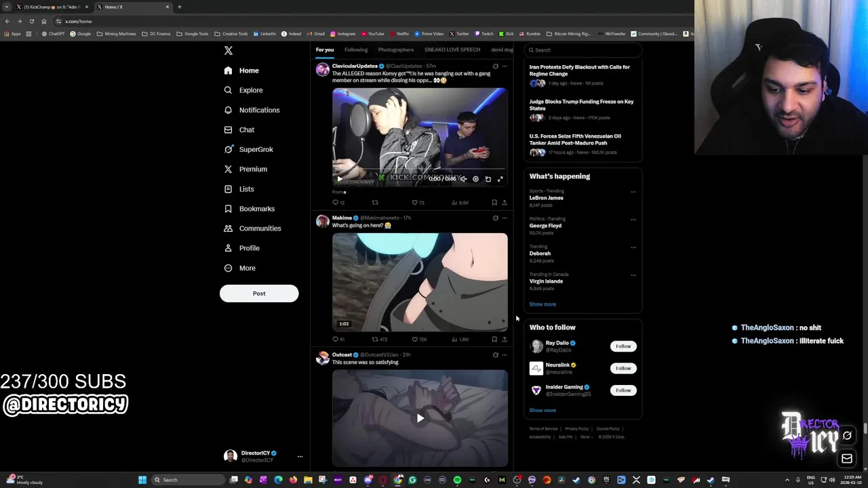868x488 pixels.
Task: Mute the Konvy video's audio
Action: coord(463,179)
